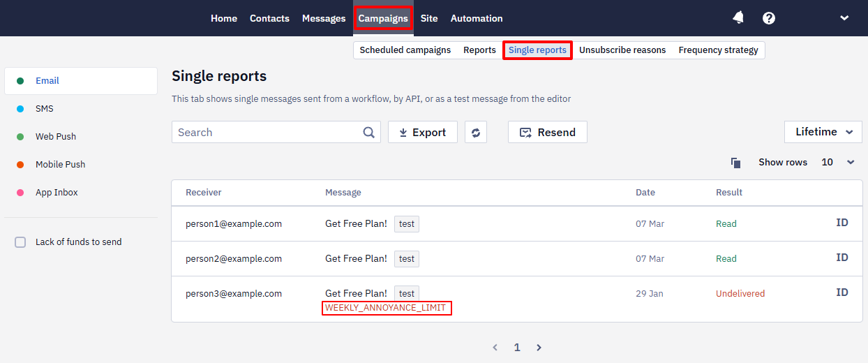Click test tag in person3 row
The width and height of the screenshot is (868, 363).
[407, 294]
